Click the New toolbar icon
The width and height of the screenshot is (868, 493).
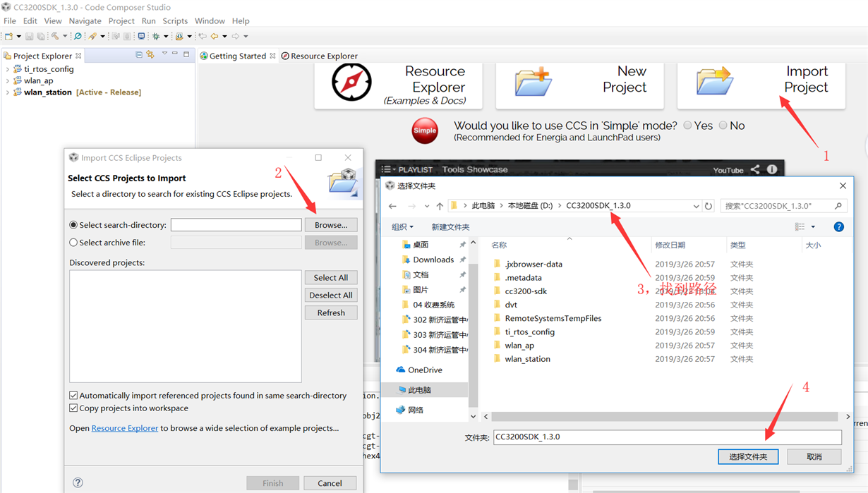point(8,36)
